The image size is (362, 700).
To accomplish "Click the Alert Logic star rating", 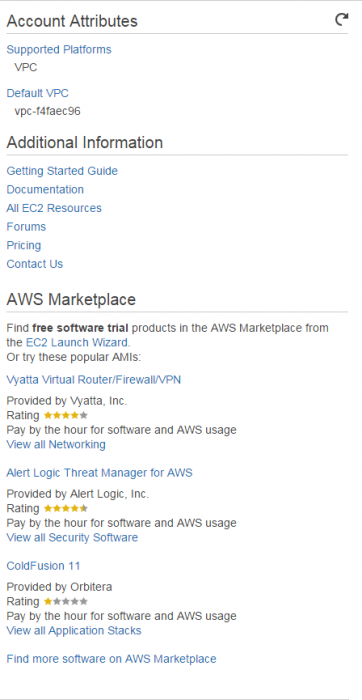I will pos(66,508).
